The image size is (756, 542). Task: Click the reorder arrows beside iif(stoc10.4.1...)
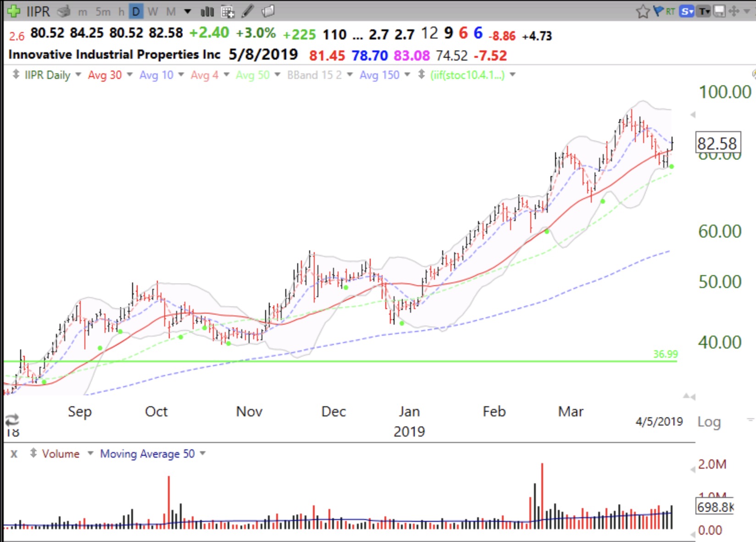click(x=422, y=74)
